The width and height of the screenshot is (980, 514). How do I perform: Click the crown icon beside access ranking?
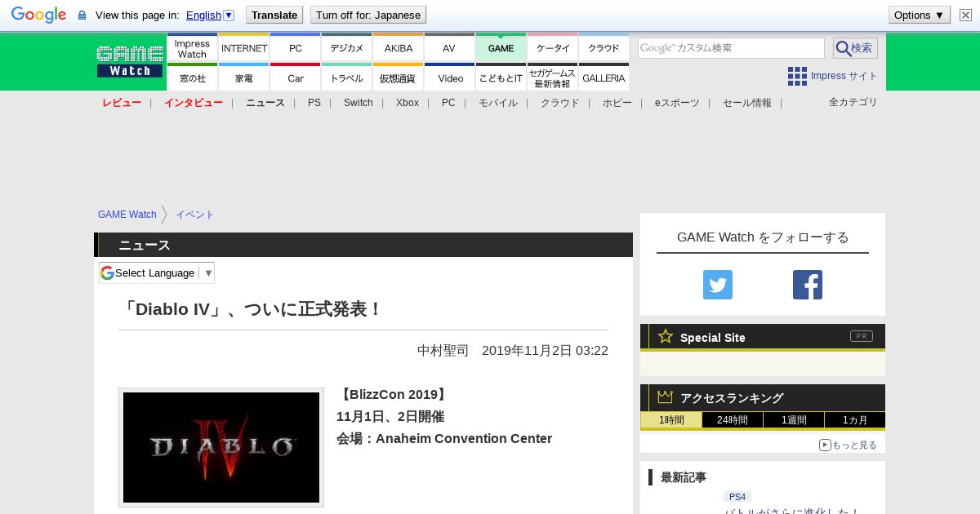coord(666,397)
